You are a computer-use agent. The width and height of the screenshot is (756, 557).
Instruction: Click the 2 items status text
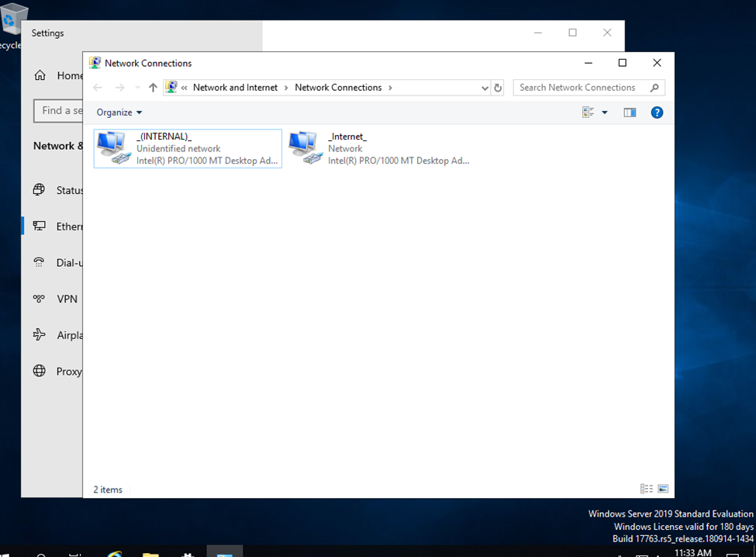108,490
